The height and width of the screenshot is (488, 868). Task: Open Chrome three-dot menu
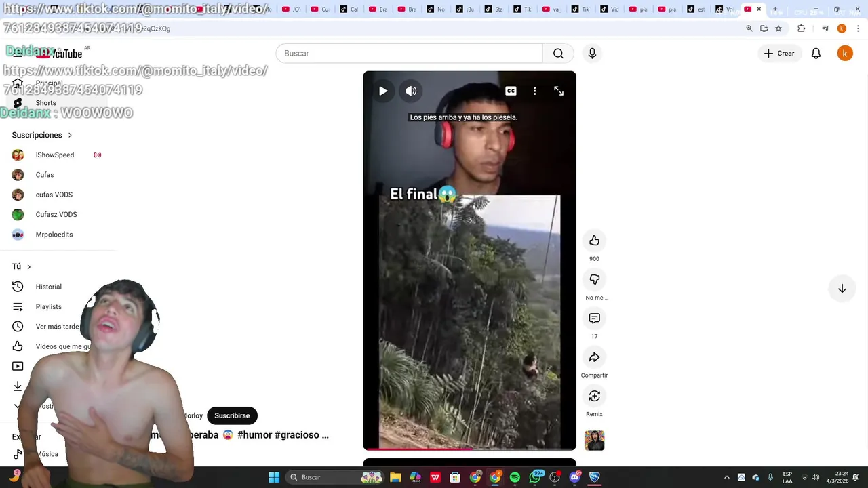(x=856, y=28)
